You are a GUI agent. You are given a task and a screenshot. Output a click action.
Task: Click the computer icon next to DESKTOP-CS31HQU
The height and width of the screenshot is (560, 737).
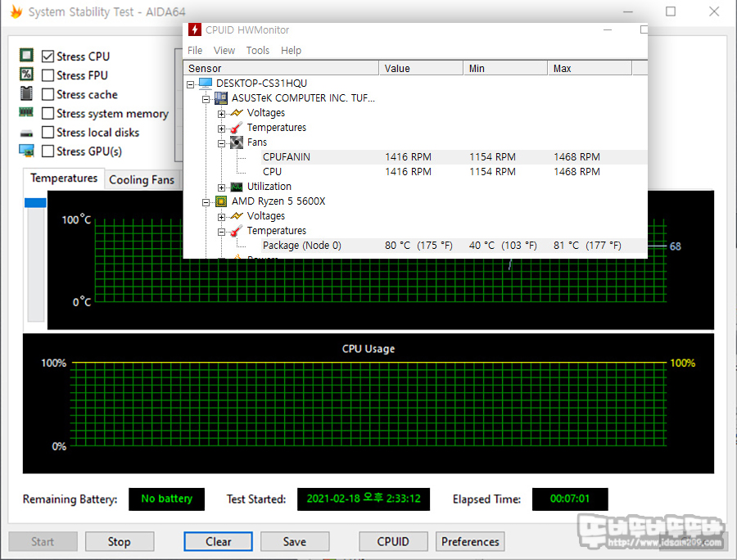(206, 84)
